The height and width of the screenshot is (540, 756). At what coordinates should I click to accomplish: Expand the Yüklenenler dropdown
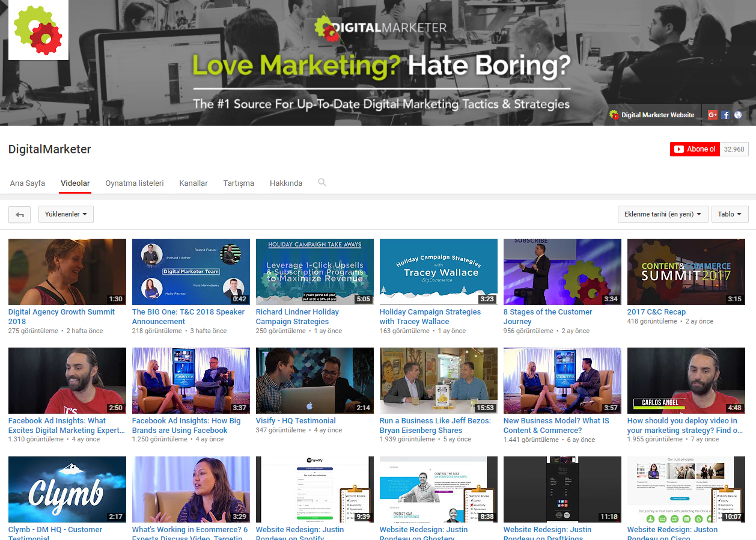point(66,214)
